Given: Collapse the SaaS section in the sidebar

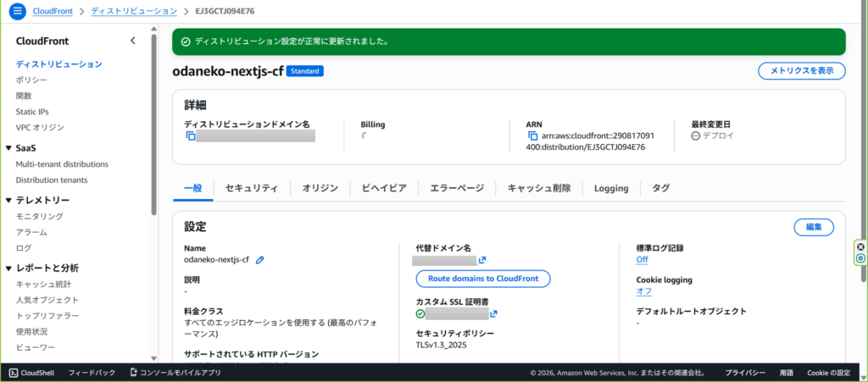Looking at the screenshot, I should 8,148.
